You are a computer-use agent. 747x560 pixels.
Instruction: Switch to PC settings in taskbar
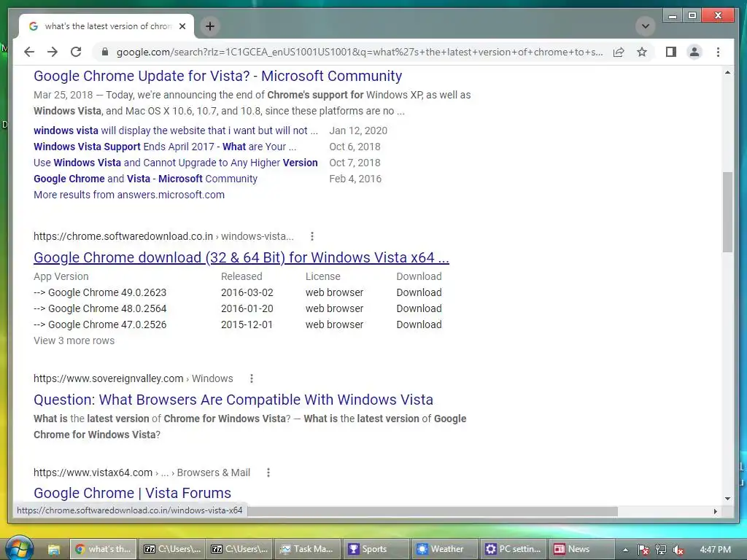coord(513,549)
